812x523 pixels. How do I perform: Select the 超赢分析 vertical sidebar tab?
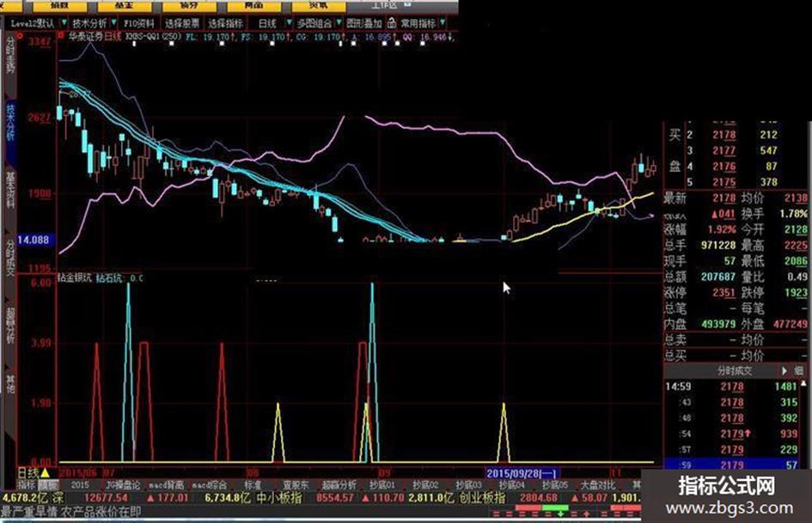pyautogui.click(x=10, y=325)
